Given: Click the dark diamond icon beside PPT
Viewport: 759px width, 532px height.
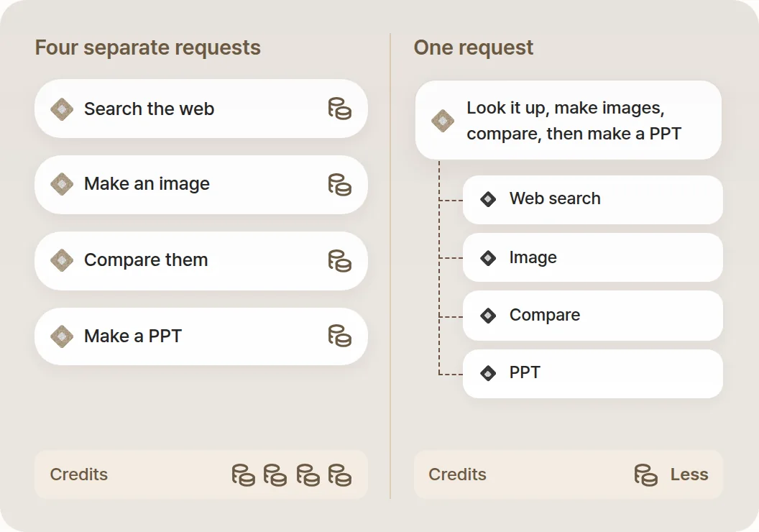Looking at the screenshot, I should click(488, 373).
